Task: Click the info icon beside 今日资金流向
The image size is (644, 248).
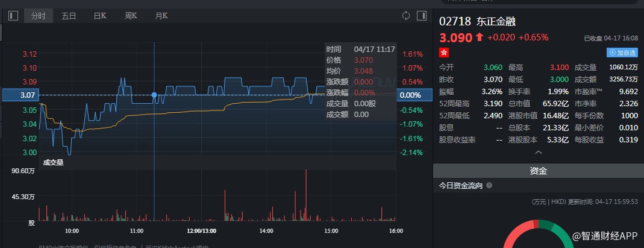Action: click(x=489, y=186)
